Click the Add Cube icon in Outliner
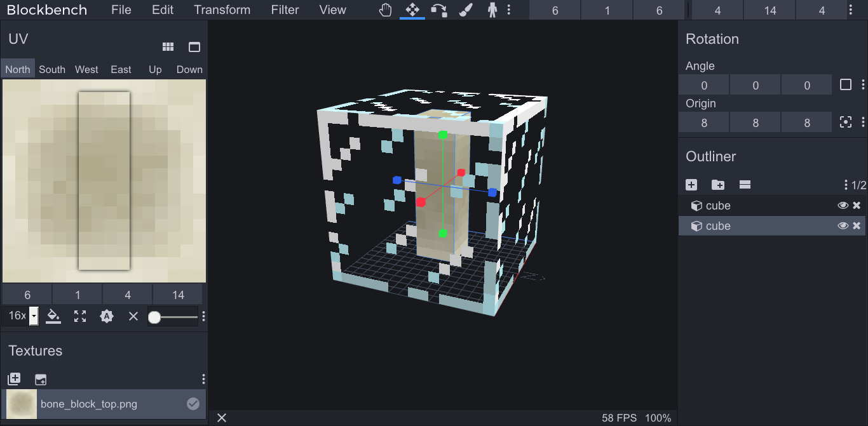868x426 pixels. click(691, 185)
